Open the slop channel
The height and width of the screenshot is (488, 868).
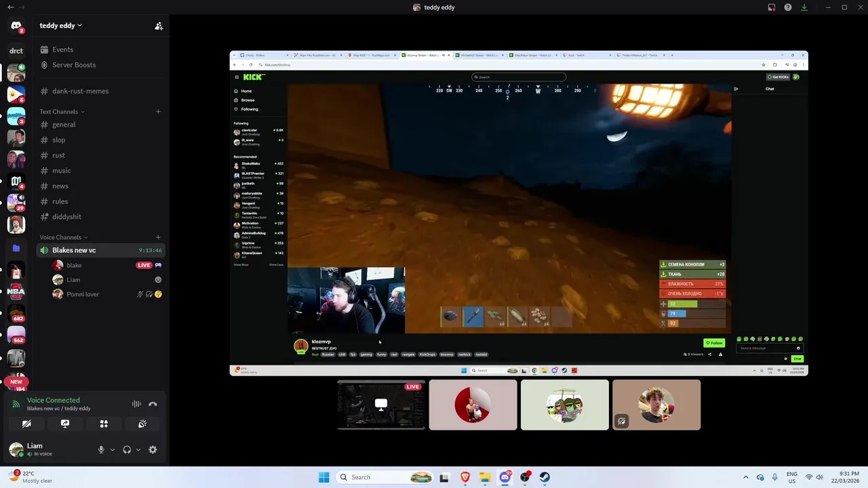coord(100,140)
